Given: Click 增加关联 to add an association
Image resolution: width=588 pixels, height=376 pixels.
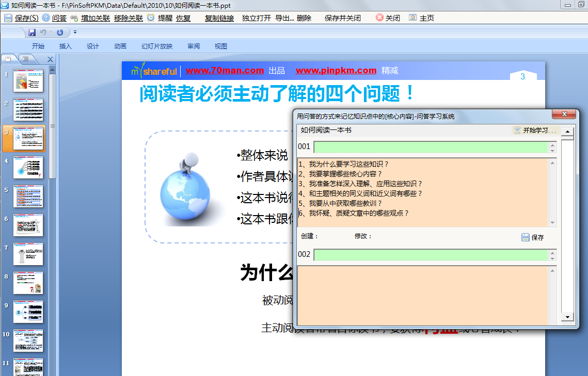Looking at the screenshot, I should point(74,18).
